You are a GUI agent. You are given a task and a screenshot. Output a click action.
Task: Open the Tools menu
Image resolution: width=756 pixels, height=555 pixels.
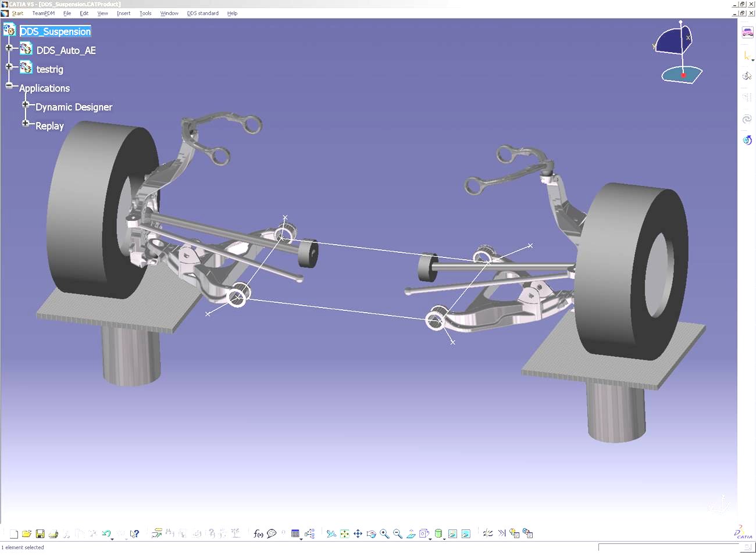(x=145, y=13)
